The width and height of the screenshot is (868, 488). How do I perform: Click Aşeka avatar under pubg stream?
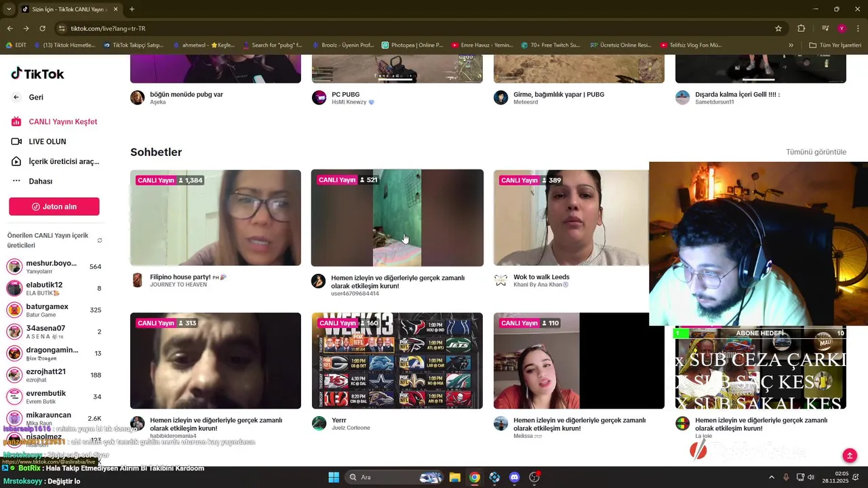coord(137,98)
